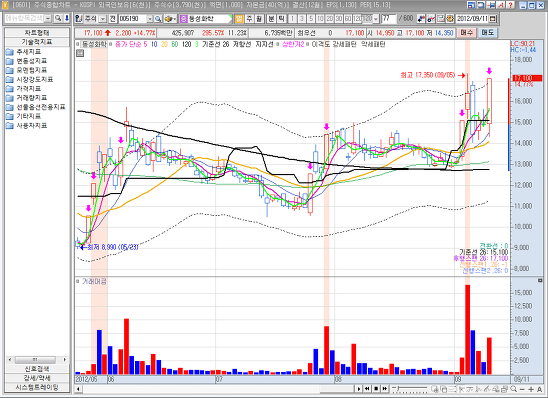Click left panel scrollbar right arrow
548x398 pixels.
point(65,360)
